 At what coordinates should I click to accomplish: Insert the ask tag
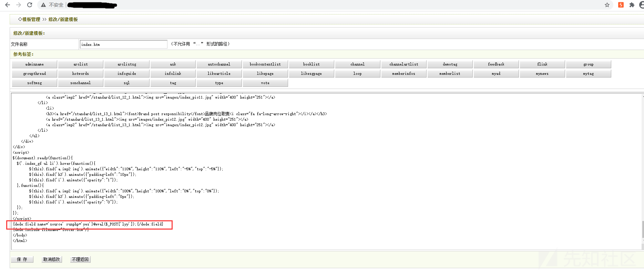173,64
